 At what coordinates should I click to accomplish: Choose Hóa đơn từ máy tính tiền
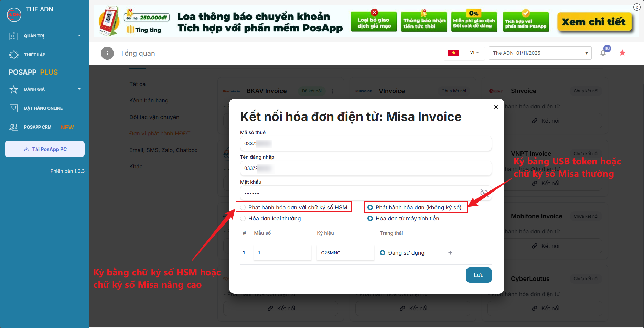370,218
